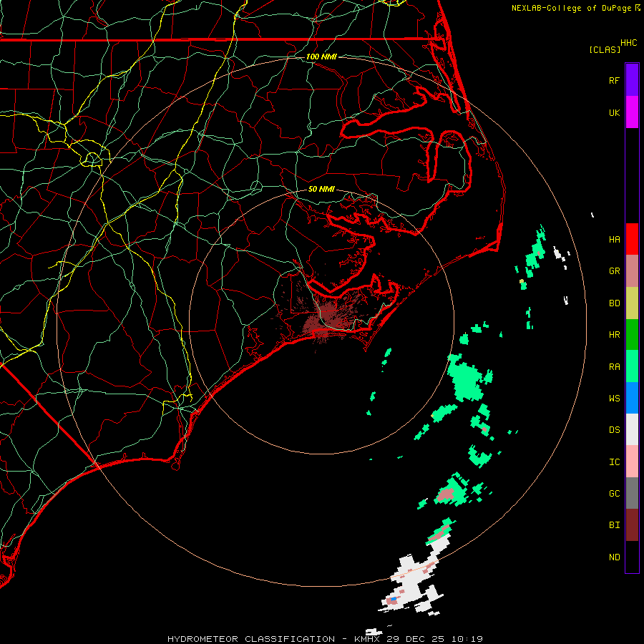The image size is (644, 644).
Task: Click the HHC product label
Action: point(629,43)
